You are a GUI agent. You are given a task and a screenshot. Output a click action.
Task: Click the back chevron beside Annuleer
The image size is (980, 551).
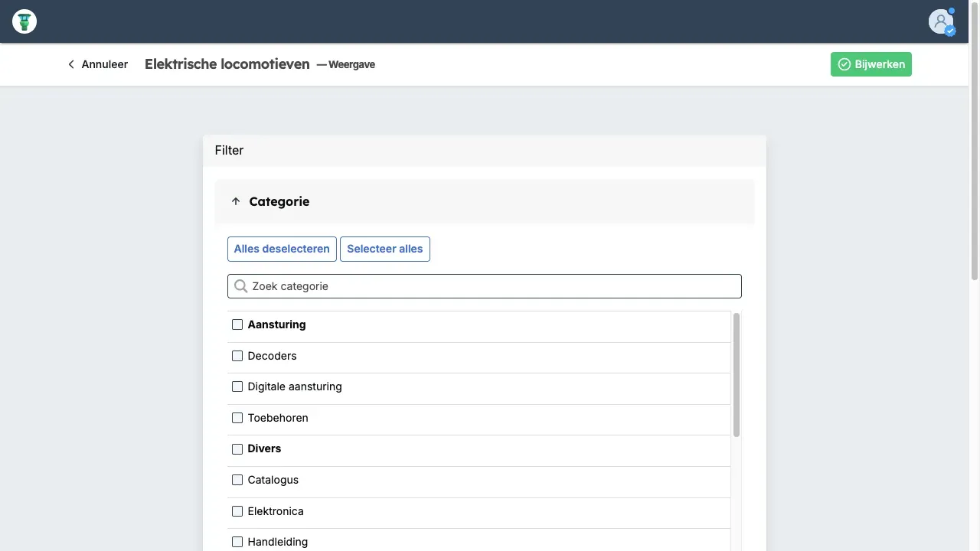tap(71, 65)
